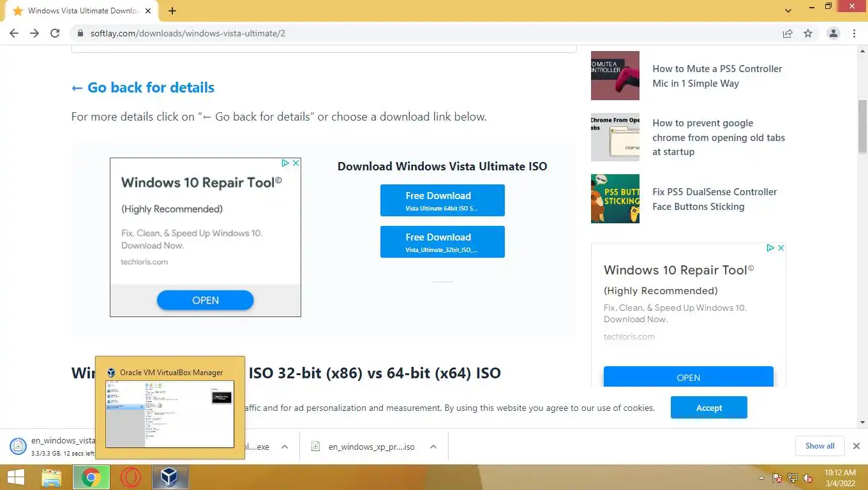The image size is (868, 490).
Task: Show hidden system tray icons
Action: click(x=761, y=478)
